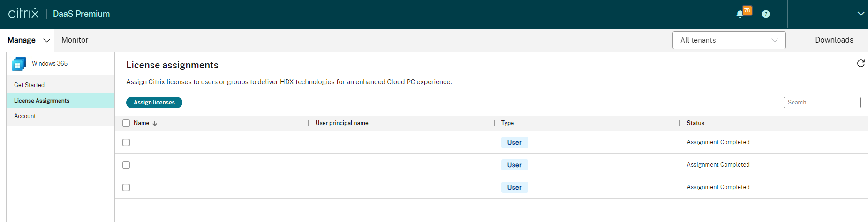Open the help question mark icon
The width and height of the screenshot is (868, 222).
coord(766,14)
